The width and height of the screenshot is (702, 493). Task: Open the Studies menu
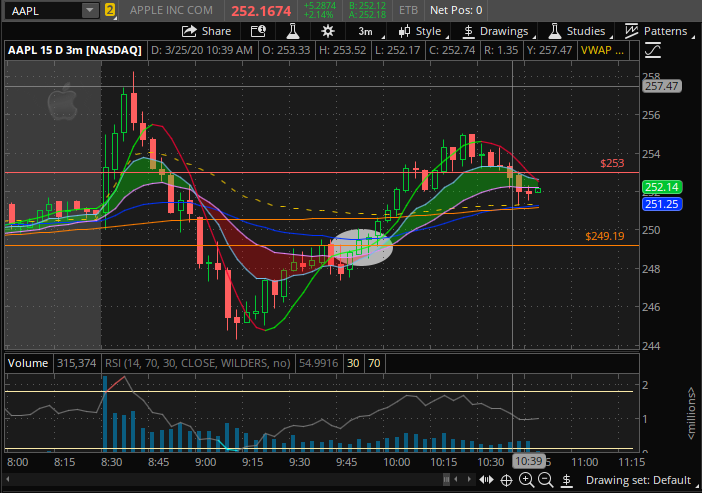(x=579, y=31)
